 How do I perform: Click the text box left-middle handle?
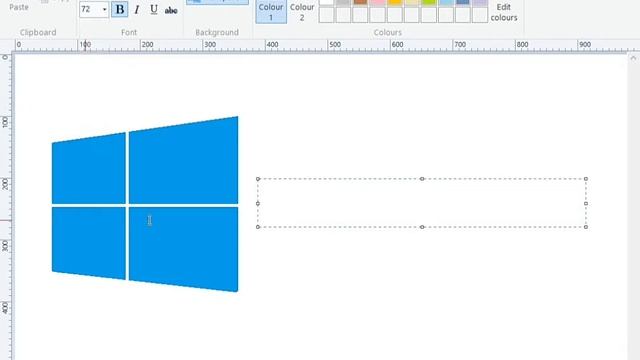(258, 203)
